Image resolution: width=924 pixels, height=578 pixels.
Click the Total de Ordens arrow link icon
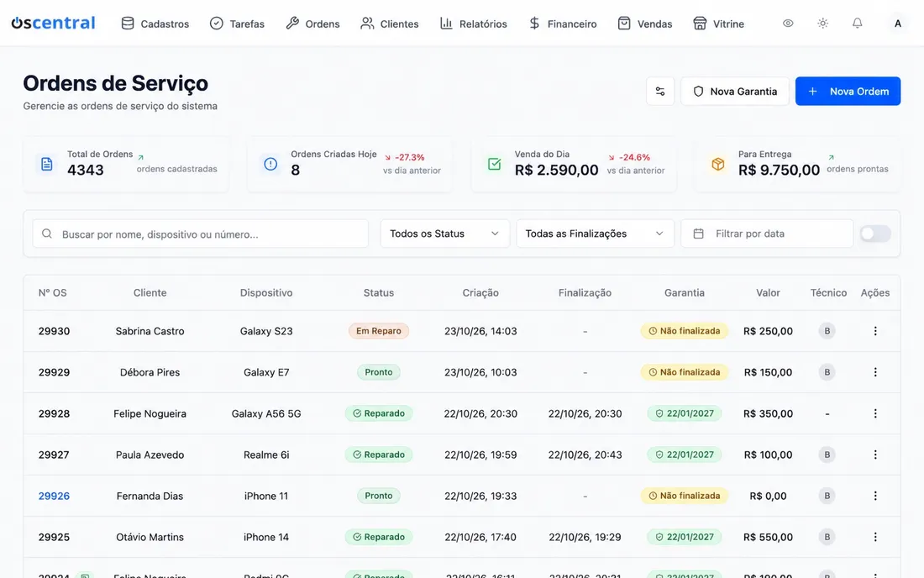tap(141, 157)
